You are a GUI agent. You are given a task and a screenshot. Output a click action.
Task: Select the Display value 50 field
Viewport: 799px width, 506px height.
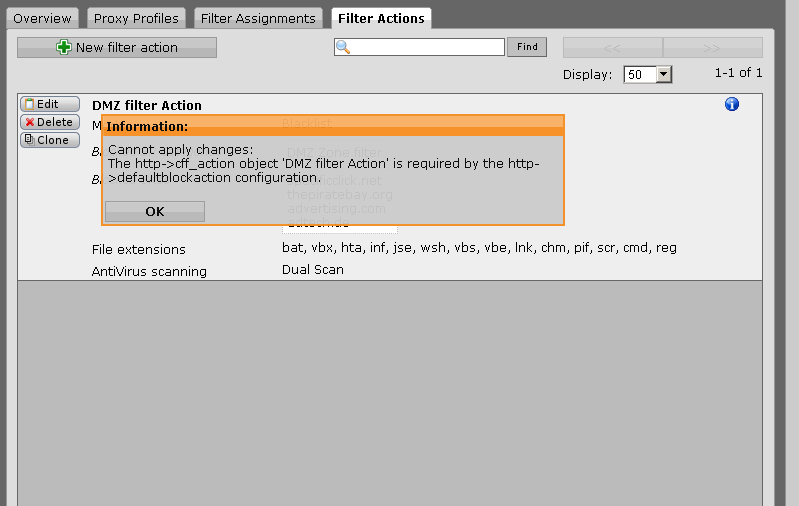point(640,74)
